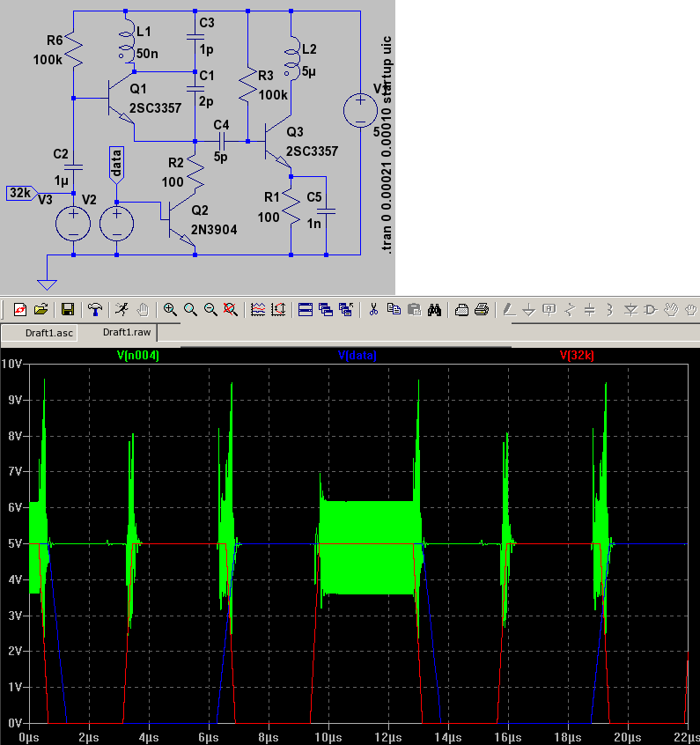Click the R2 100 resistor
Viewport: 700px width, 745px height.
(195, 173)
